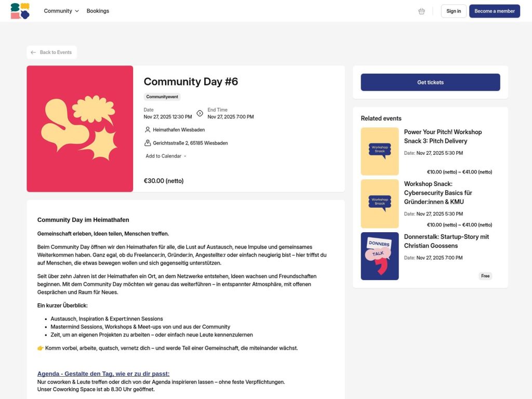
Task: Click the Donnerstalk talk-bubble graphic
Action: coord(379,256)
